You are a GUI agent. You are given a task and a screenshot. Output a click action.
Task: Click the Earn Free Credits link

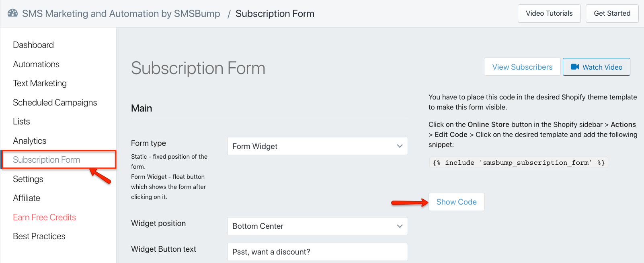45,217
